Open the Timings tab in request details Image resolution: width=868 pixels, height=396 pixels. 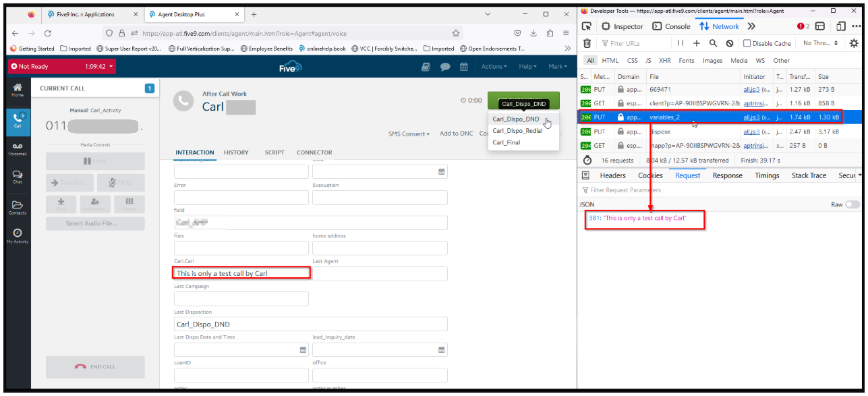[767, 175]
